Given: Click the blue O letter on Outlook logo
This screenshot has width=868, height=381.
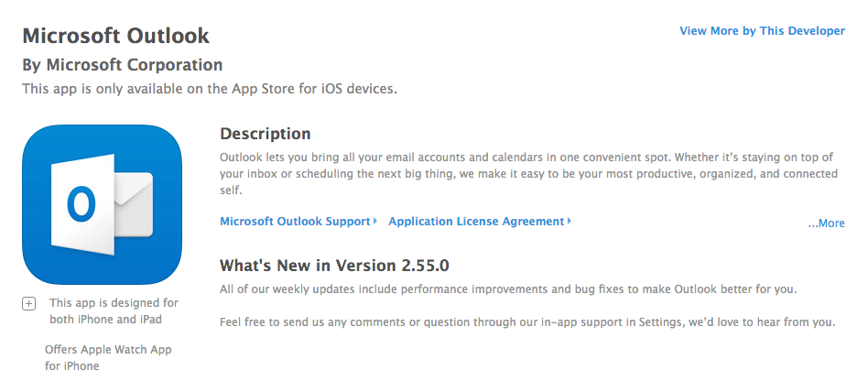Looking at the screenshot, I should point(81,204).
